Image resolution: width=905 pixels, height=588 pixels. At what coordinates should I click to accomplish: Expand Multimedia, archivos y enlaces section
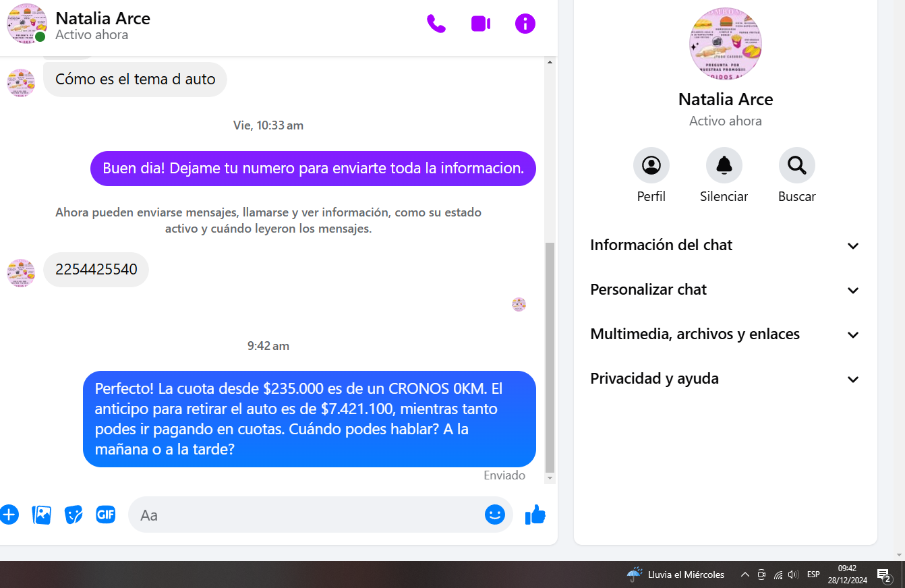click(725, 334)
